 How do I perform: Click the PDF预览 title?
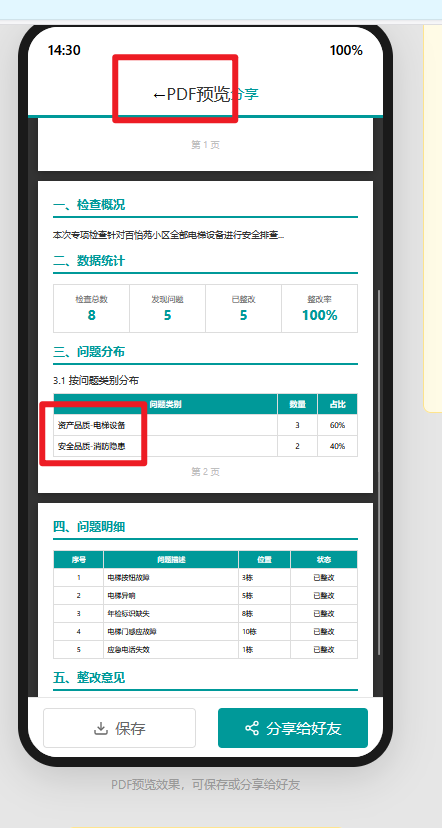coord(199,95)
